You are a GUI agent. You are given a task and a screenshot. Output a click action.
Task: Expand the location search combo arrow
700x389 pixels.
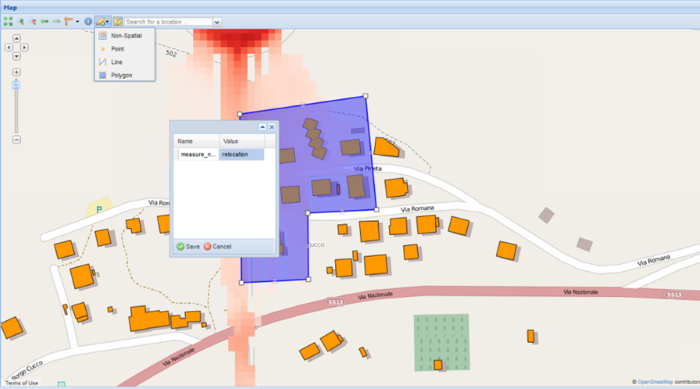click(x=217, y=22)
